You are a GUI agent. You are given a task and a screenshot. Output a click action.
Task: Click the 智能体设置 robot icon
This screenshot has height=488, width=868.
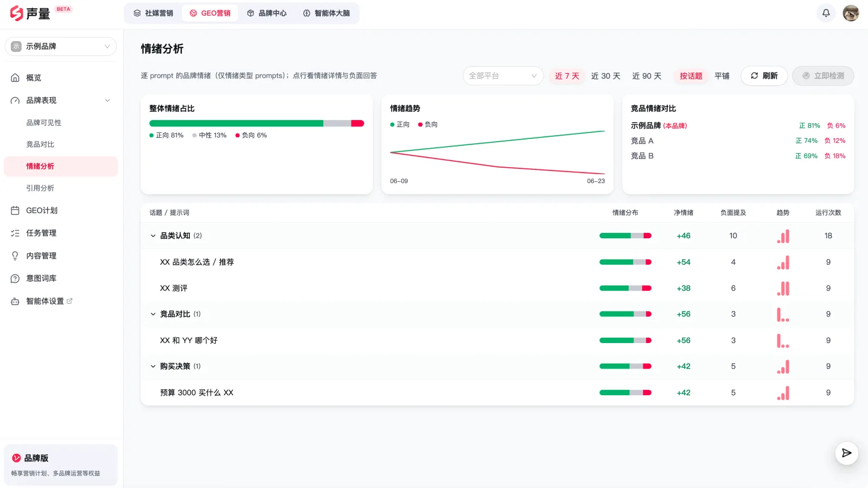coord(15,301)
